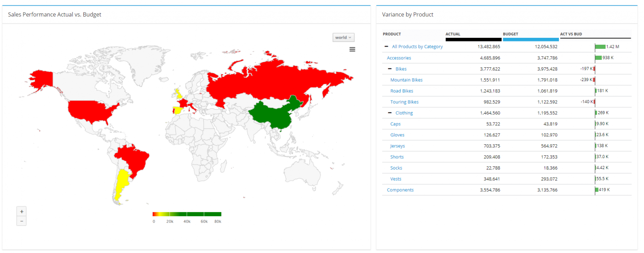Open the Components link
Viewport: 644px width, 253px height.
(x=400, y=190)
